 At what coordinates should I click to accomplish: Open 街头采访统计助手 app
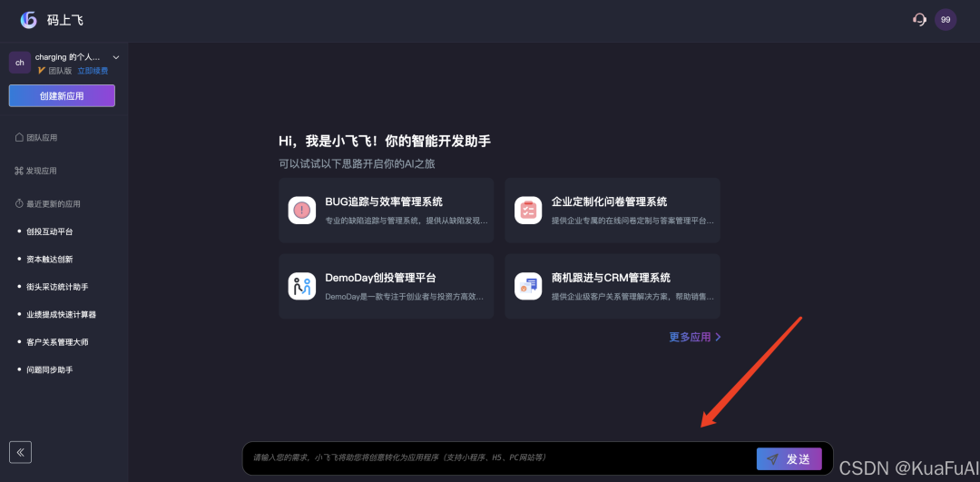coord(57,286)
